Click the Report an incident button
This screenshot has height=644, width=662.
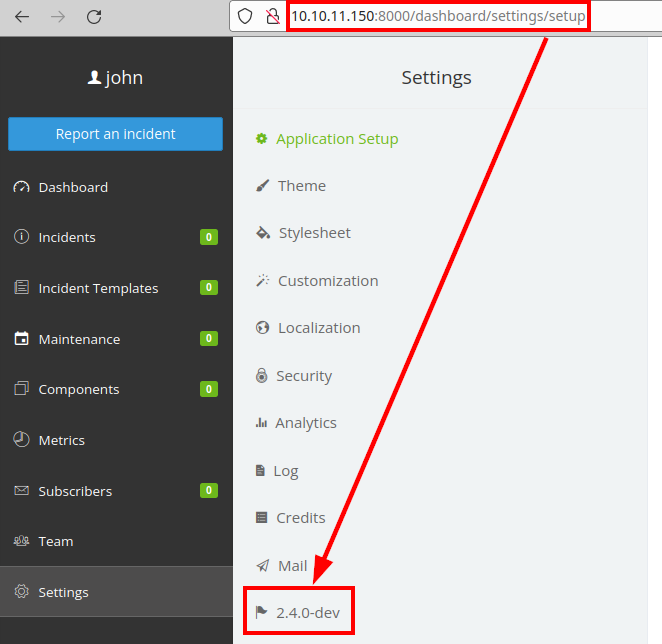click(x=115, y=134)
